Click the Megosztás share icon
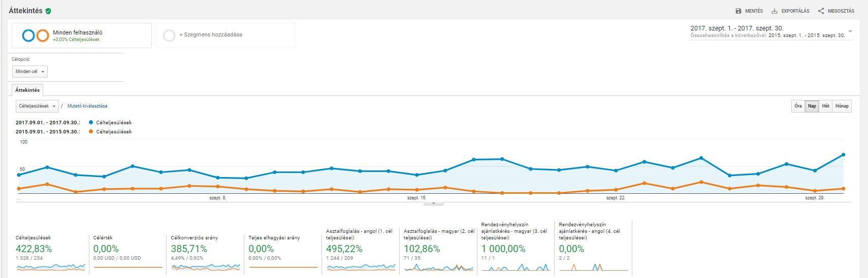This screenshot has height=278, width=868. click(x=821, y=11)
